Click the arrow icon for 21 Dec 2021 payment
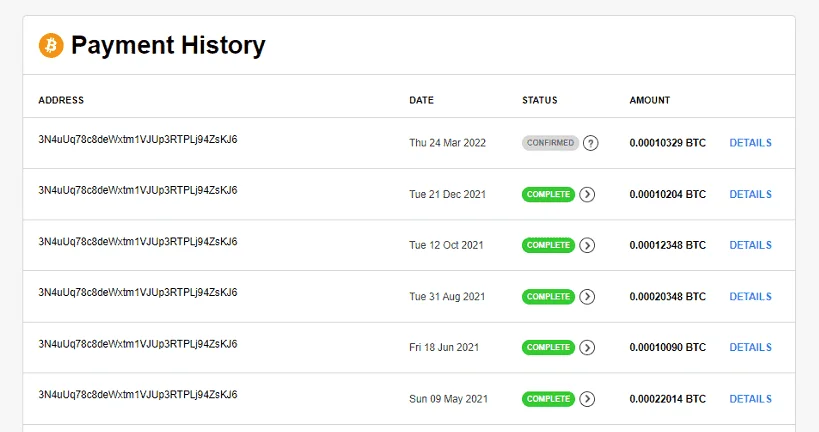The height and width of the screenshot is (432, 819). 587,194
